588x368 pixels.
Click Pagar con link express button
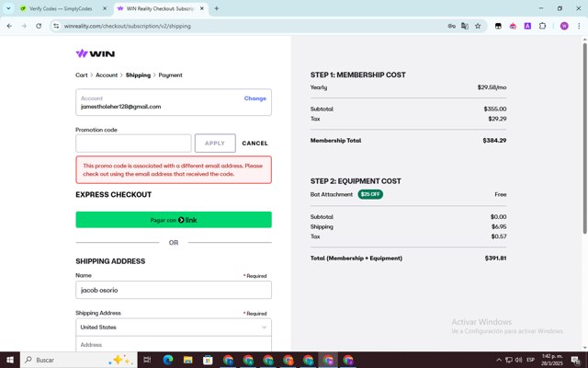(174, 220)
